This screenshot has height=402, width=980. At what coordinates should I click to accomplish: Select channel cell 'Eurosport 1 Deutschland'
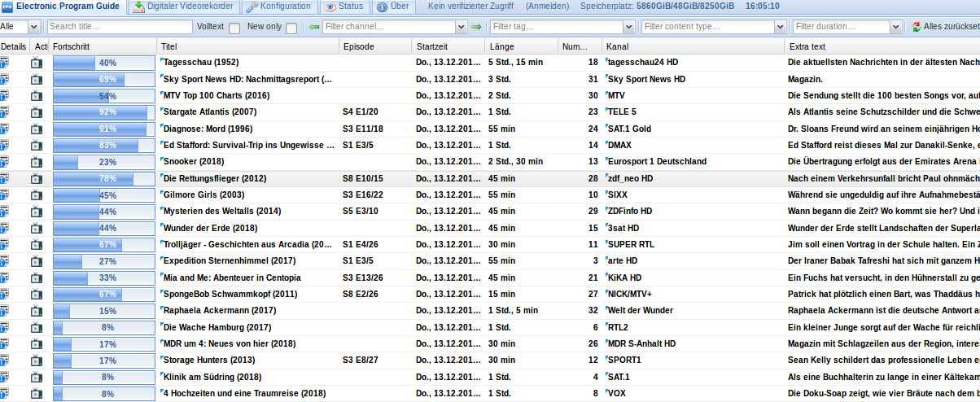pos(657,162)
